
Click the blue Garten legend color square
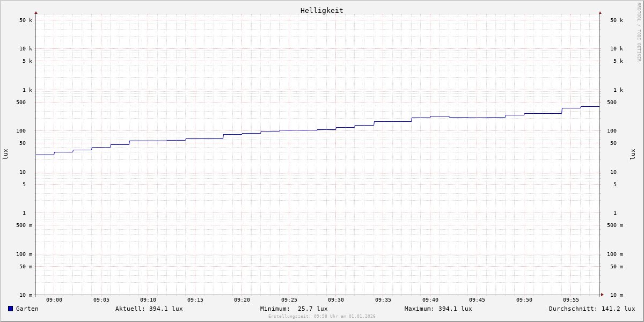[x=10, y=309]
